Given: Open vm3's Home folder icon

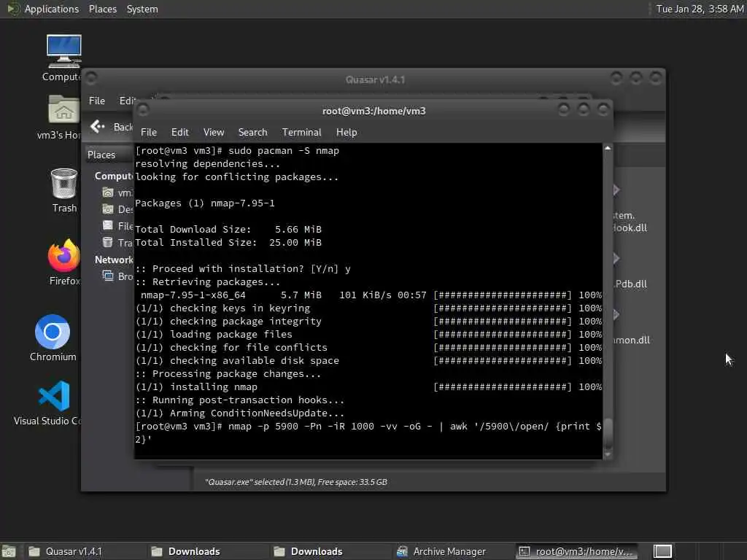Looking at the screenshot, I should (63, 110).
